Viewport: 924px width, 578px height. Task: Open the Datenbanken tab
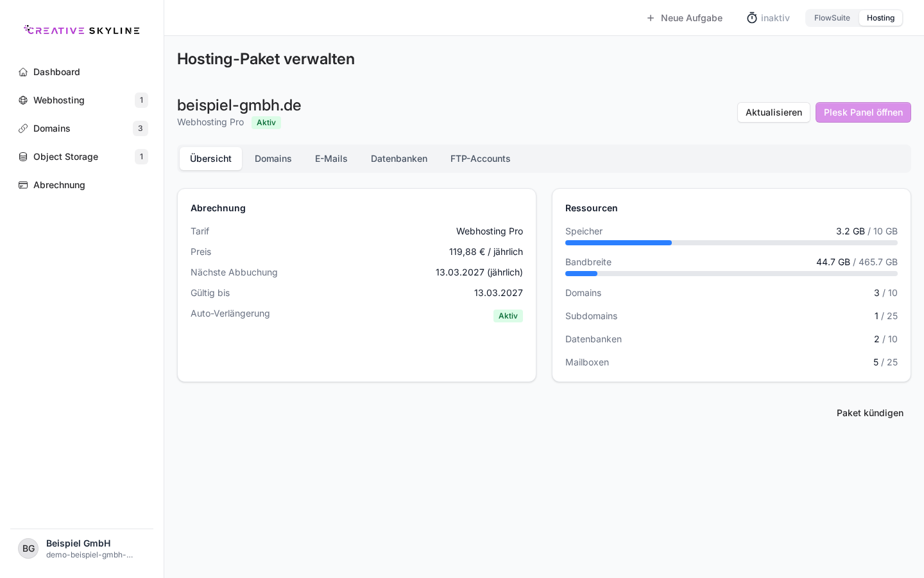tap(399, 159)
